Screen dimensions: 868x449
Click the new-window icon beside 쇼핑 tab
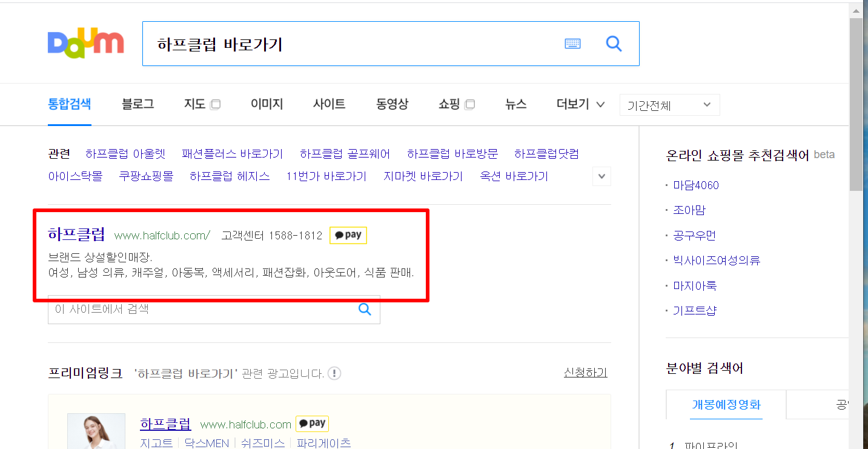(x=469, y=104)
